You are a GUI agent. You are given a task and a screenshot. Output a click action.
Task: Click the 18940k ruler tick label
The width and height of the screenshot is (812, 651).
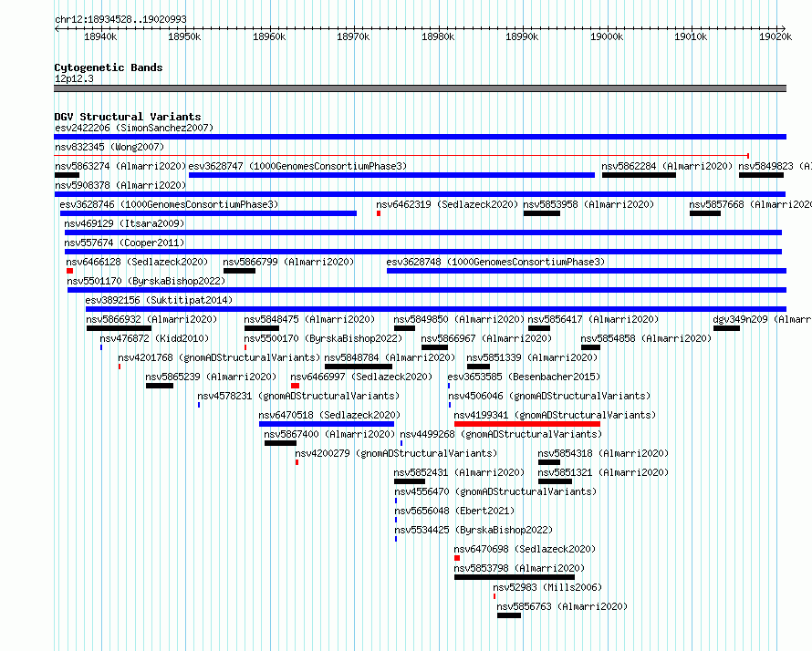tap(100, 36)
